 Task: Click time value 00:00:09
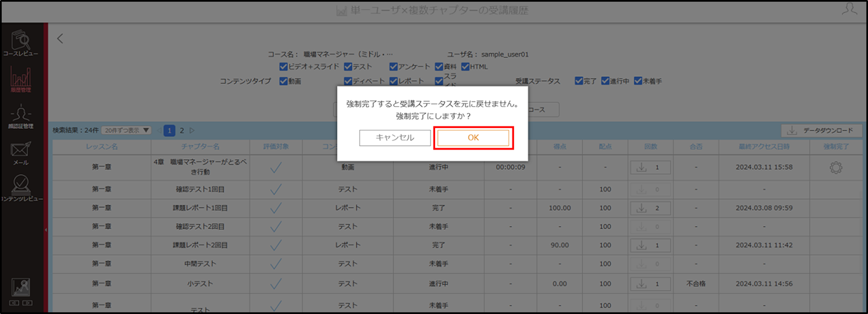tap(510, 167)
